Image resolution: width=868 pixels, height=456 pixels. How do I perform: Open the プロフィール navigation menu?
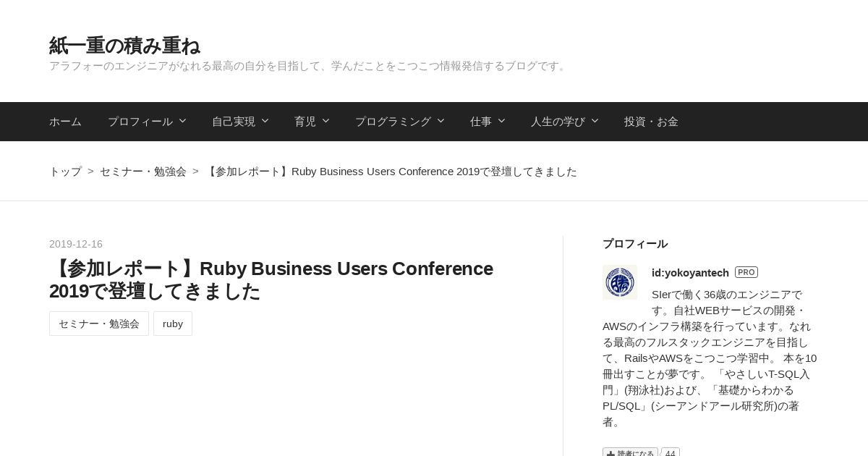pos(140,122)
